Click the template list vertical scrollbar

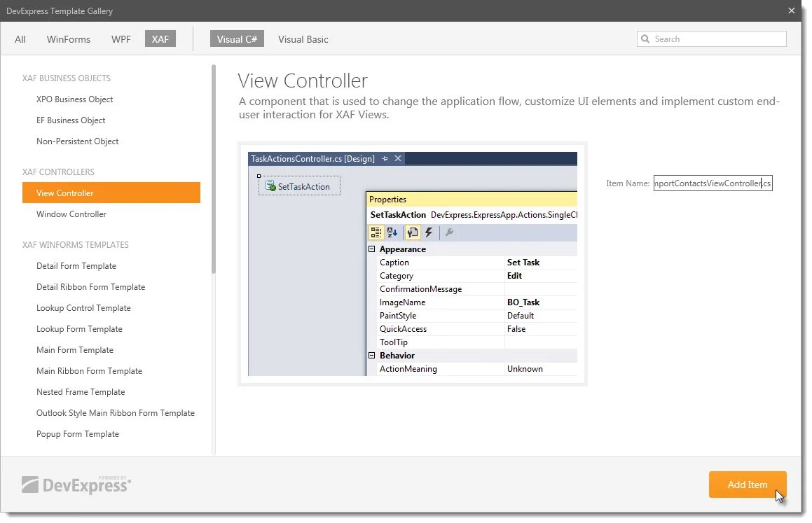click(214, 169)
